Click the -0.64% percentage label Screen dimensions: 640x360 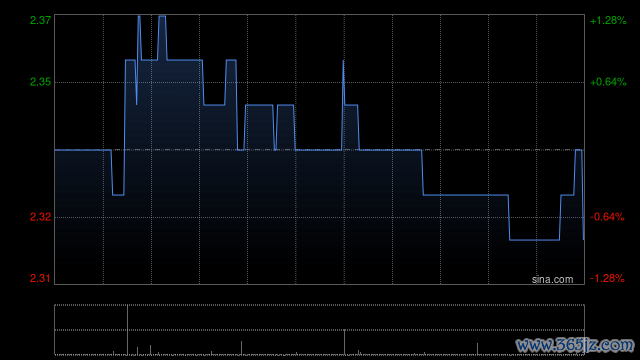click(607, 217)
